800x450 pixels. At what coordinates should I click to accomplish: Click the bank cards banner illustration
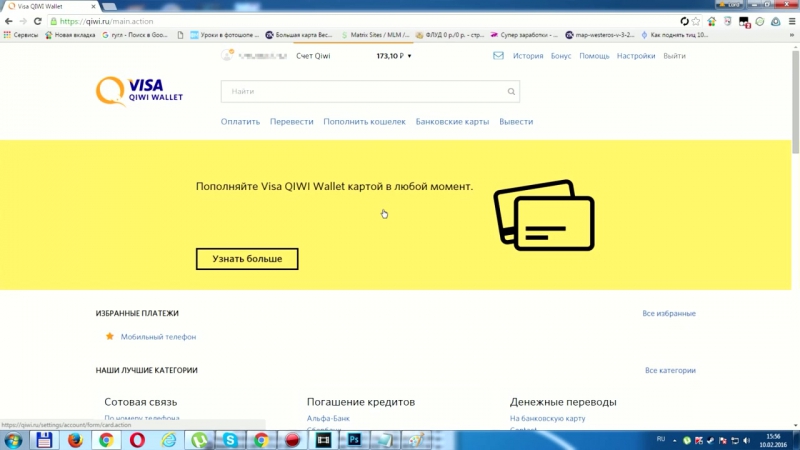(544, 215)
